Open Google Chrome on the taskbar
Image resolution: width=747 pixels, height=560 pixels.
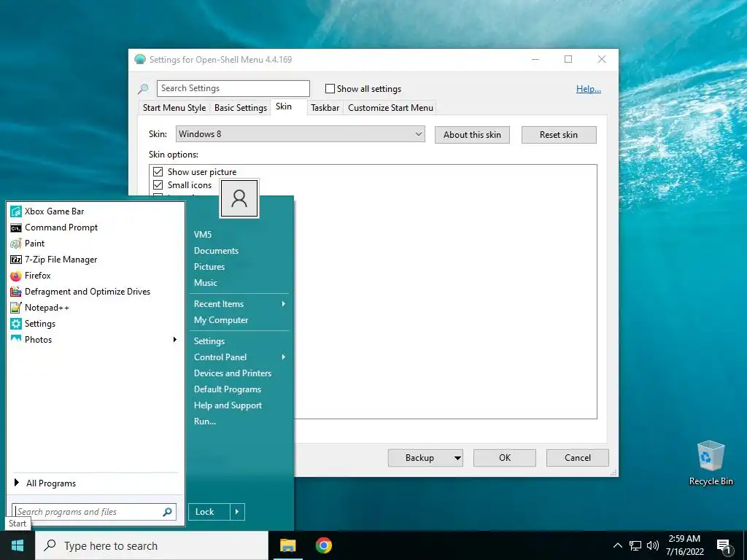(323, 545)
